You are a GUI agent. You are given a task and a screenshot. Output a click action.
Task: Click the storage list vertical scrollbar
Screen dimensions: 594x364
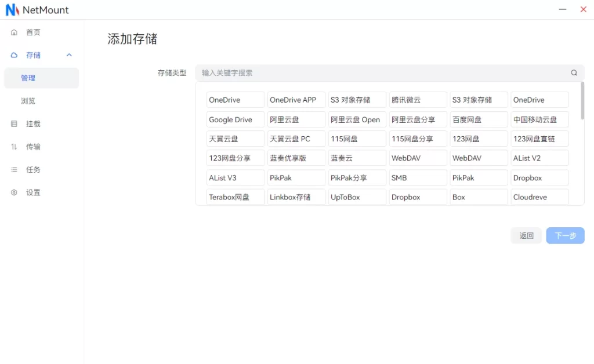tap(582, 101)
